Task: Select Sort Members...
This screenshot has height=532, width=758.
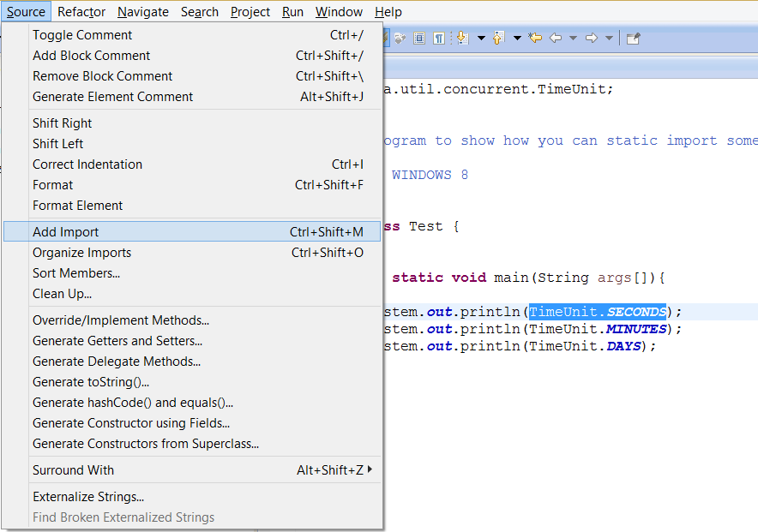Action: tap(192, 272)
